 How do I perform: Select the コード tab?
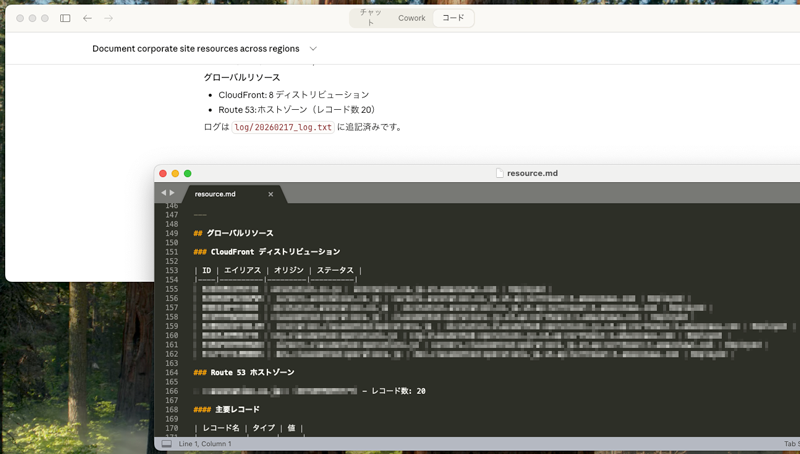click(x=453, y=18)
